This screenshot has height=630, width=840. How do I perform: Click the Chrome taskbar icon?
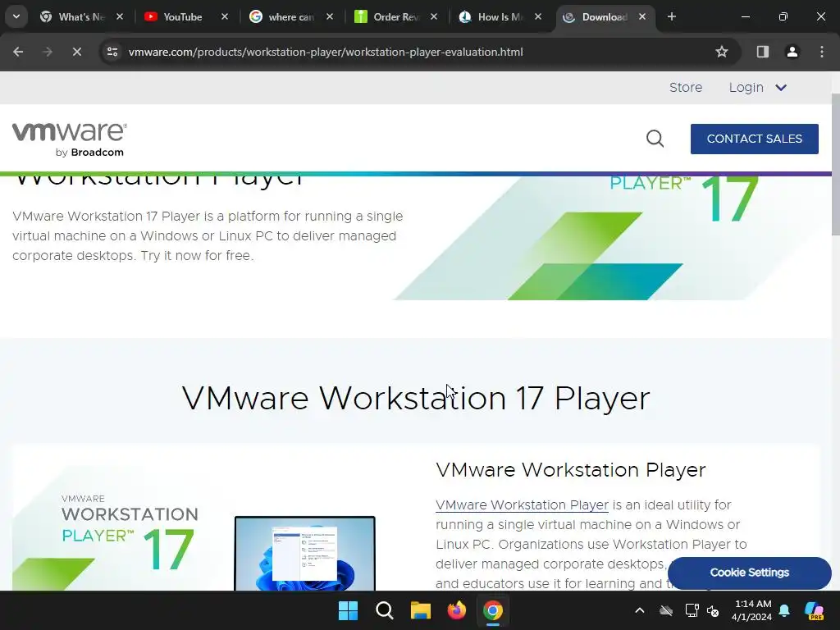(493, 610)
